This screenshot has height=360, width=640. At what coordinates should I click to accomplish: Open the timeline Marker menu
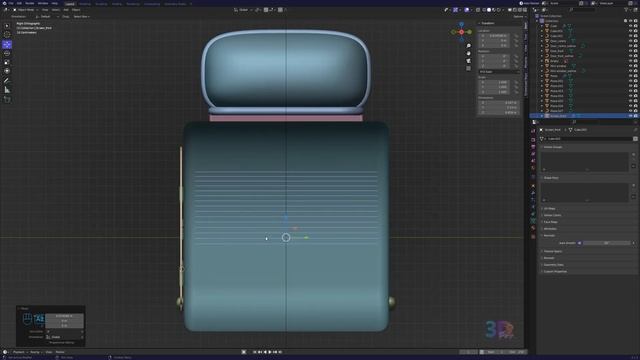coord(60,352)
